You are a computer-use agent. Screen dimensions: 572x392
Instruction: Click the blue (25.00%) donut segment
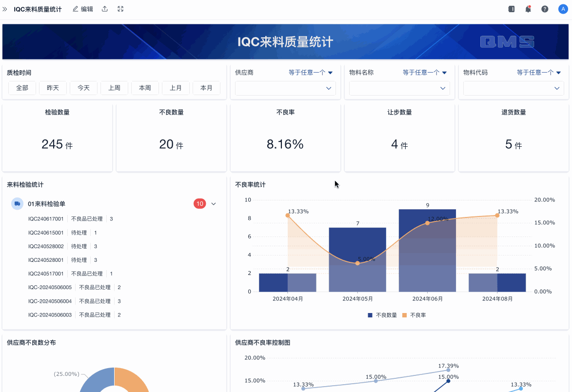95,379
